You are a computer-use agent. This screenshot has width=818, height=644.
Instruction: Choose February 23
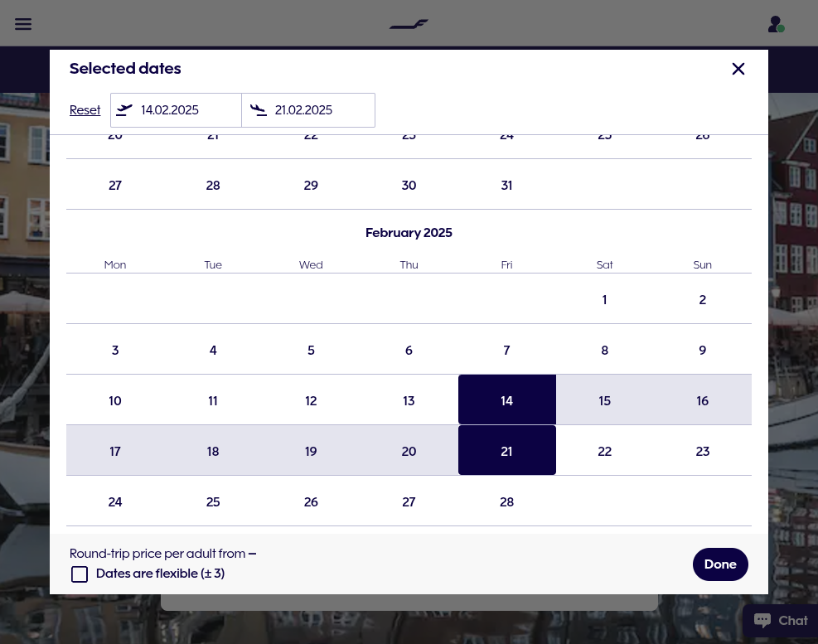tap(703, 452)
